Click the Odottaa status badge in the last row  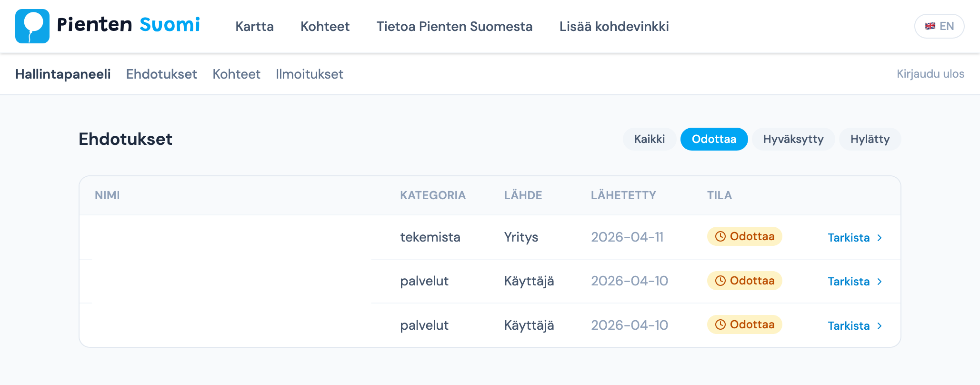pyautogui.click(x=744, y=324)
